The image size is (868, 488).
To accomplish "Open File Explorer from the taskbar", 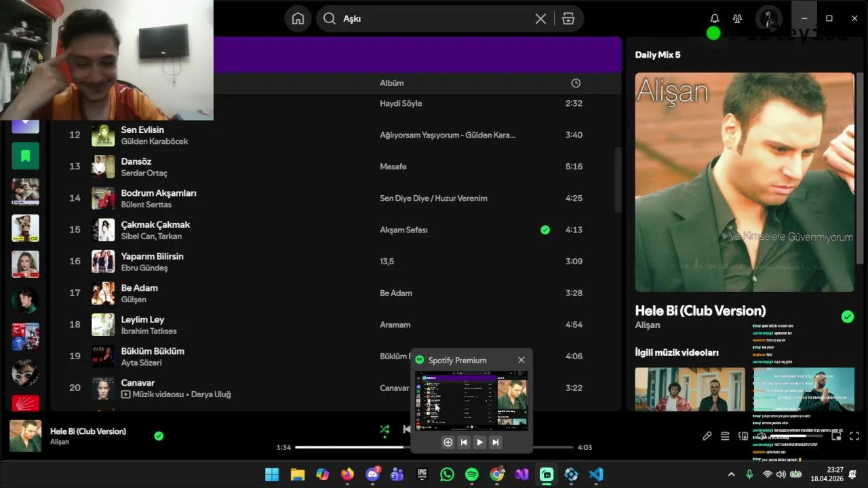I will pos(298,474).
